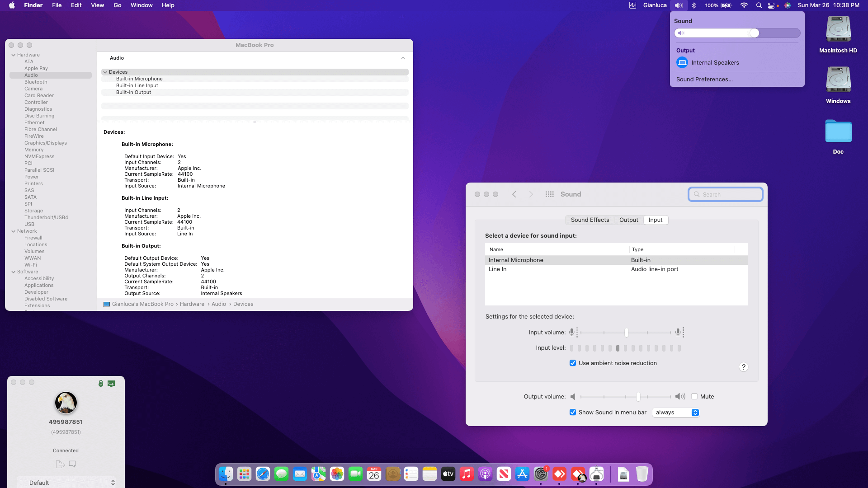Open the help question mark button
The height and width of the screenshot is (488, 868).
click(x=743, y=367)
